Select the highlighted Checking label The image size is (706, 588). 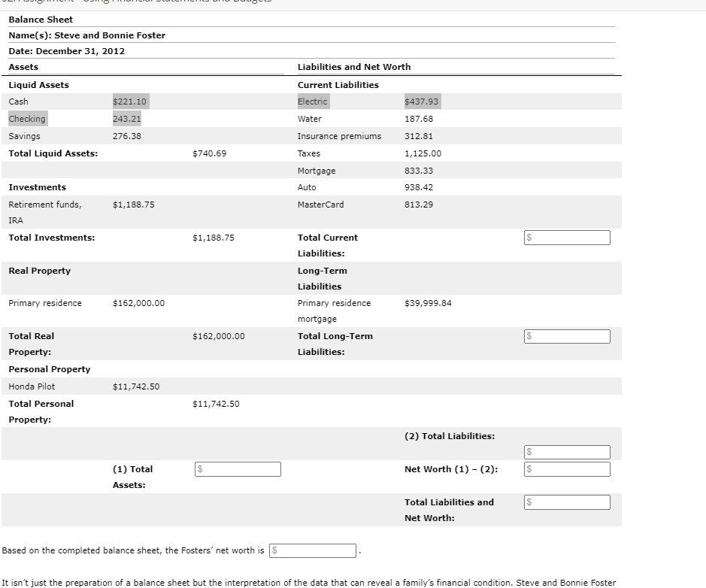pos(27,119)
